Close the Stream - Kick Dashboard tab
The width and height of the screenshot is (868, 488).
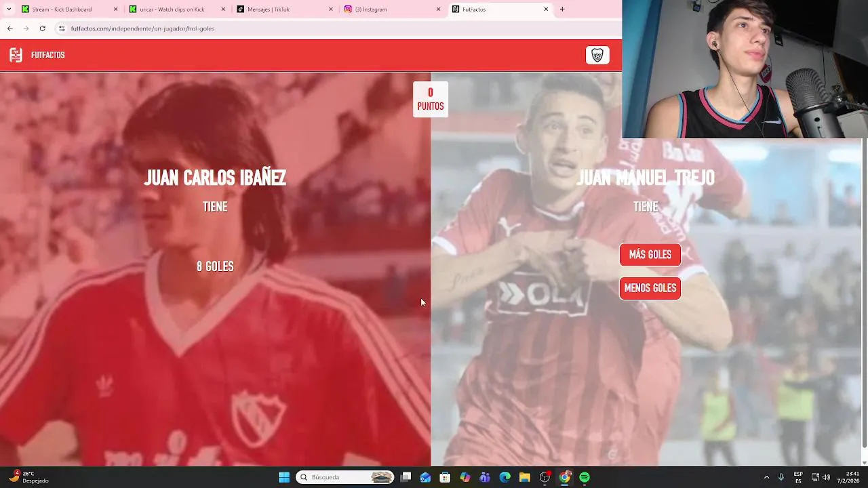(115, 9)
